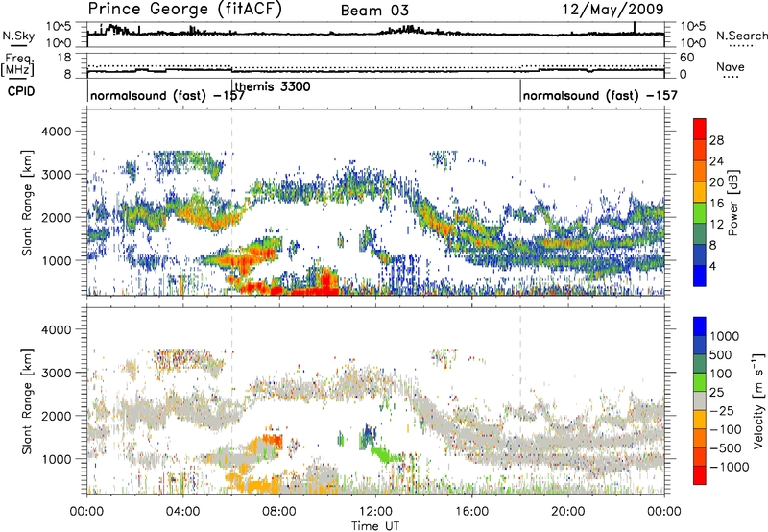
Task: Pick the blue bottom segment of the power colorbar
Action: tap(700, 276)
